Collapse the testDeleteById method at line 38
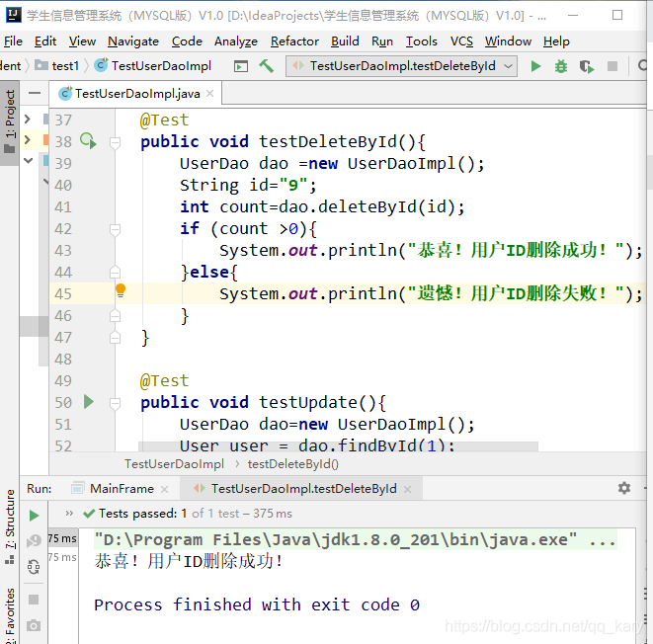 (115, 142)
